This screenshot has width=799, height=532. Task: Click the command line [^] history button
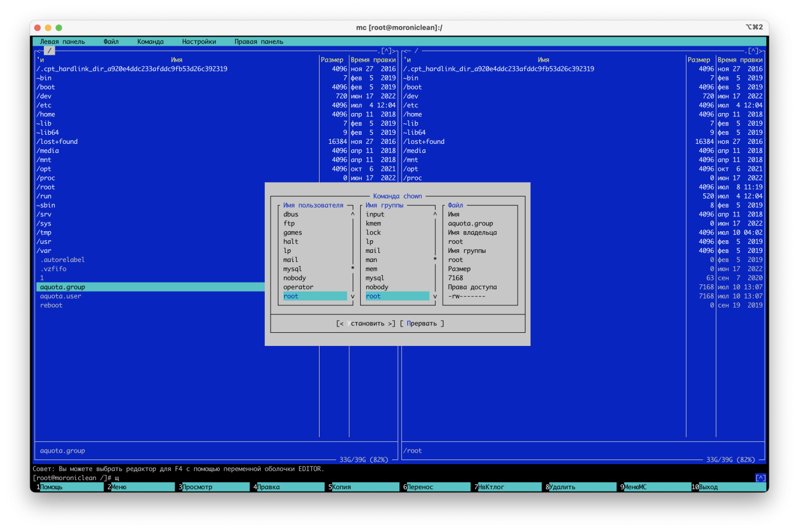(x=760, y=478)
